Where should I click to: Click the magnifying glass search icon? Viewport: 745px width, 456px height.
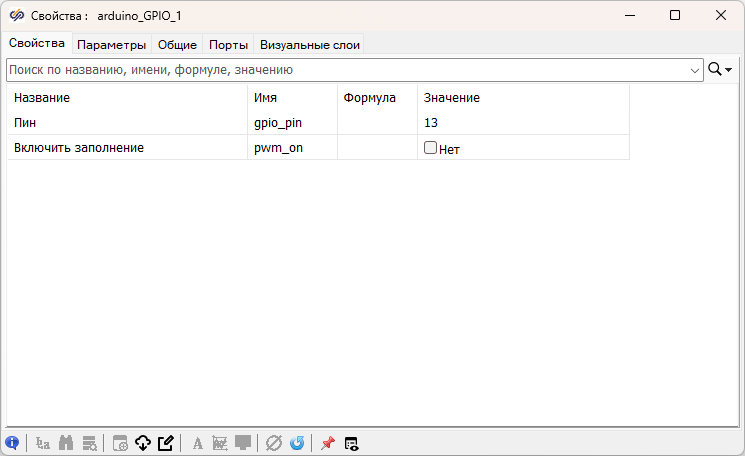coord(715,70)
